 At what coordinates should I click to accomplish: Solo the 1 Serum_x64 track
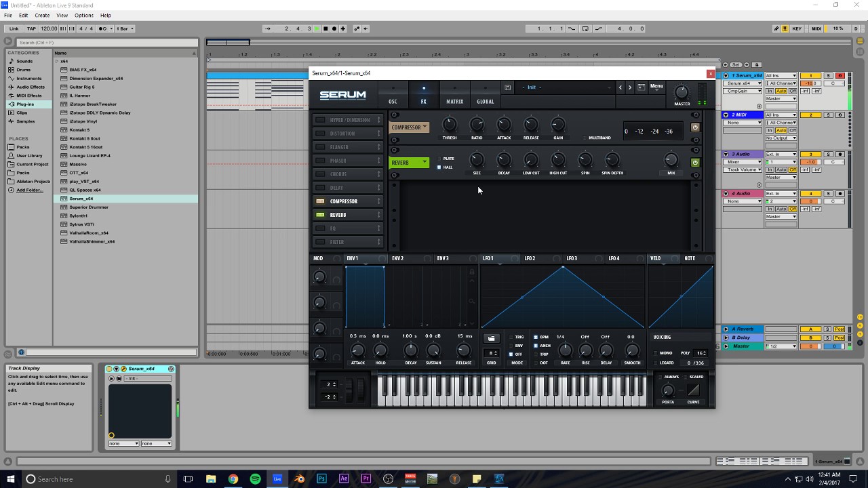pyautogui.click(x=828, y=75)
